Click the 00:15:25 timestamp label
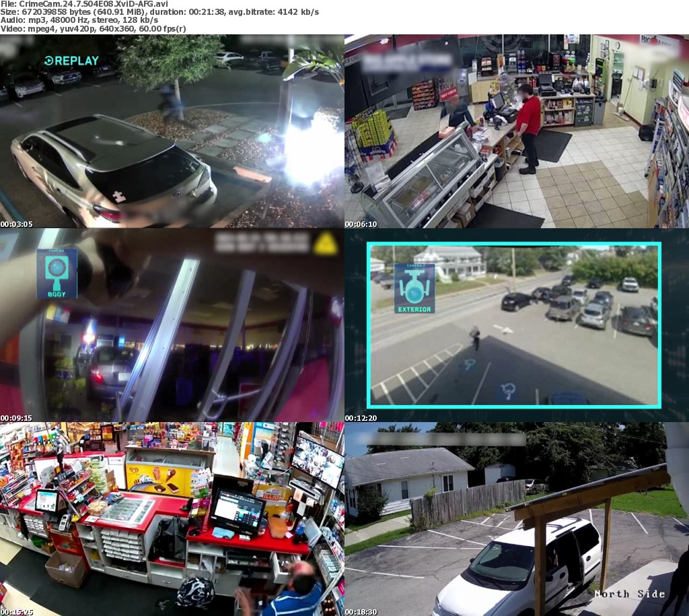This screenshot has height=616, width=689. tap(16, 612)
